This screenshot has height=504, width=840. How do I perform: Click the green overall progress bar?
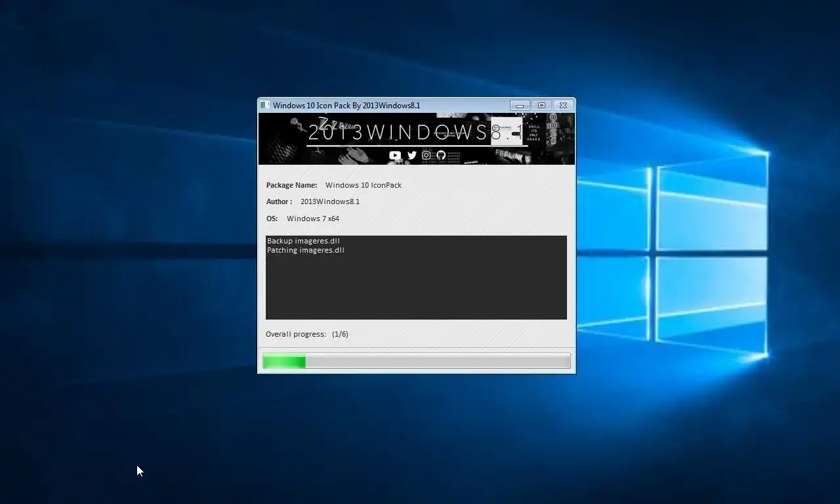(417, 361)
